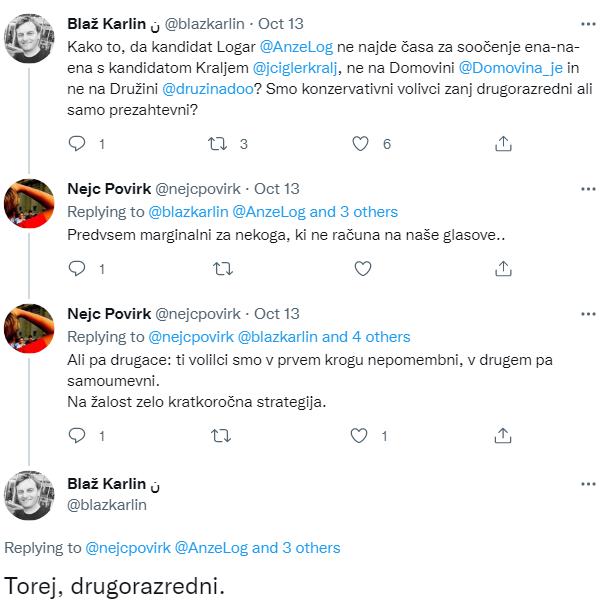
Task: Open the @jciglerkralj mention link
Action: tap(303, 68)
